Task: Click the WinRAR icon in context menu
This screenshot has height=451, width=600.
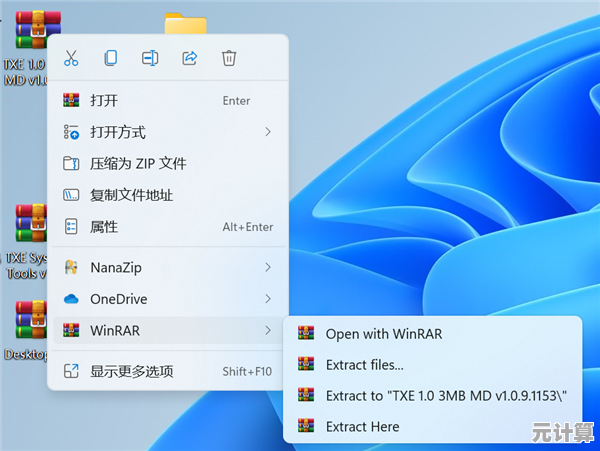Action: (71, 330)
